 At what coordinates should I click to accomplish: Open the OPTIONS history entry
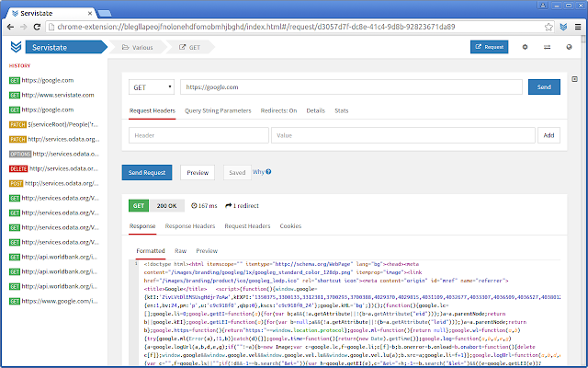pos(54,154)
